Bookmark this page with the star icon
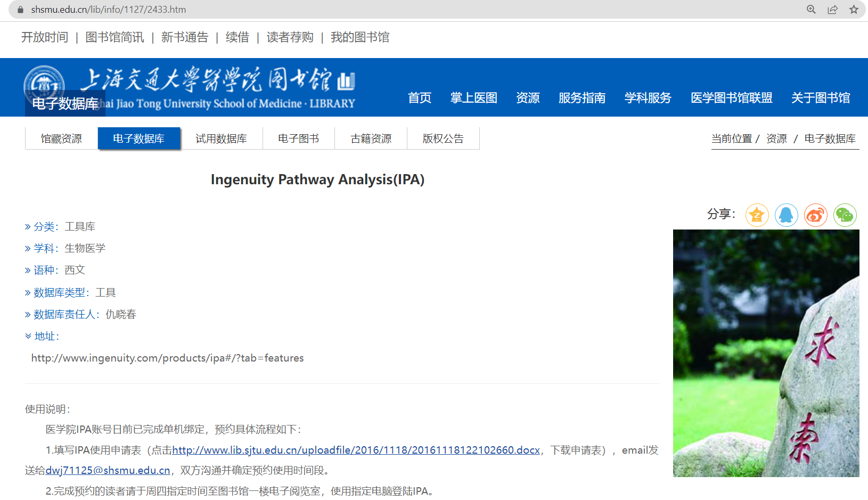Image resolution: width=868 pixels, height=500 pixels. click(854, 10)
